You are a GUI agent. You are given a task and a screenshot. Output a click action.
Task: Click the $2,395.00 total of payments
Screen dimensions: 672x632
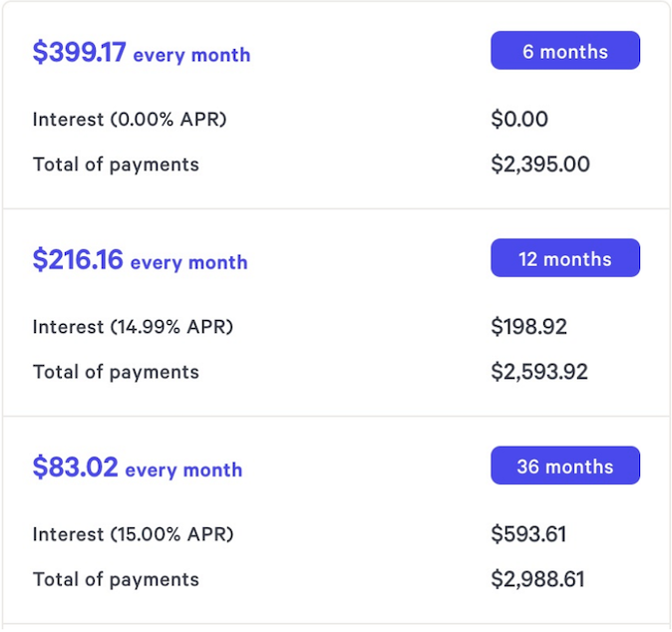click(539, 164)
